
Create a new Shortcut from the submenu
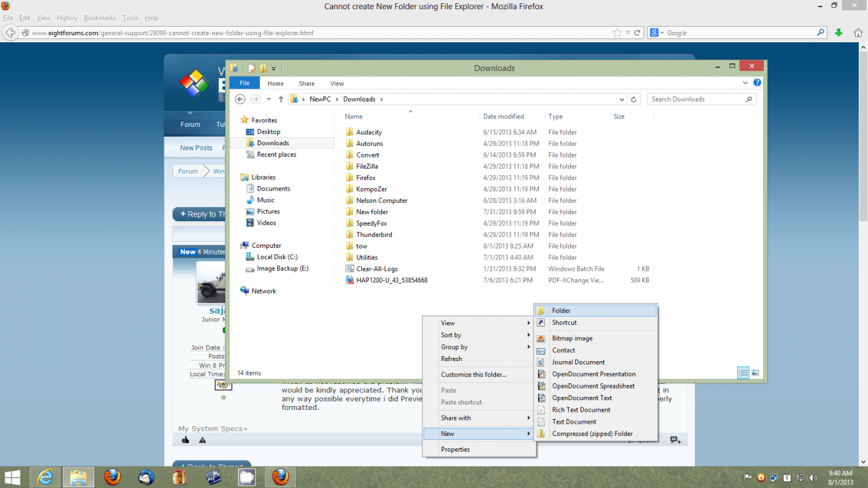click(x=595, y=322)
